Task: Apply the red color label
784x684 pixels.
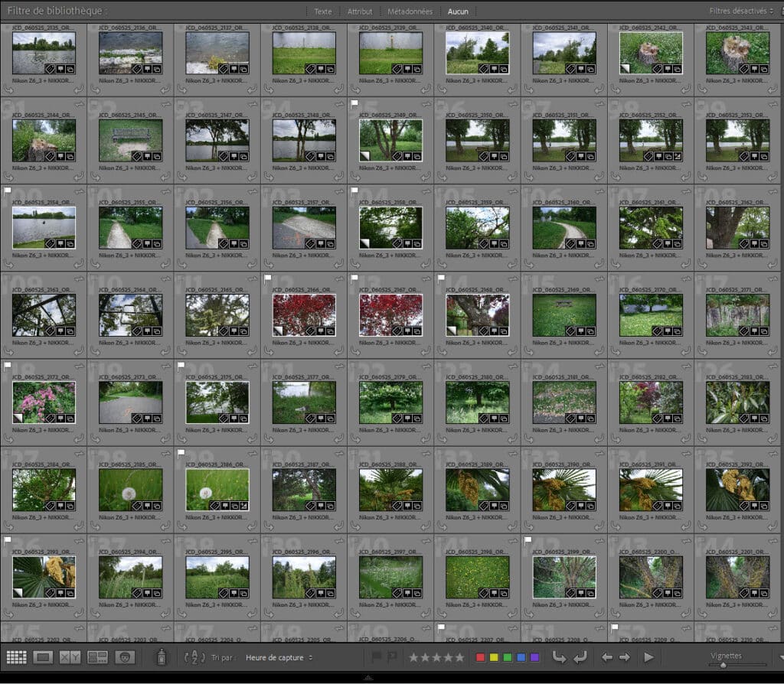Action: tap(481, 657)
